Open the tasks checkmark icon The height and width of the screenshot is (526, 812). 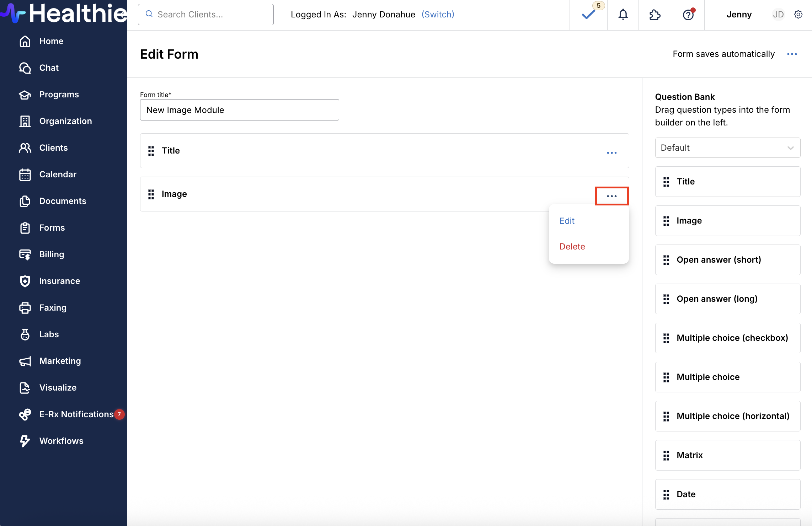(x=588, y=15)
